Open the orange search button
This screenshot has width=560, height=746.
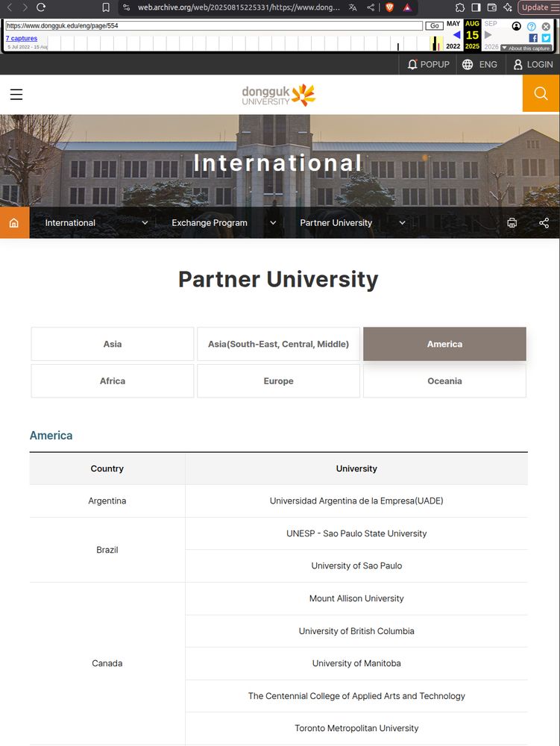tap(541, 93)
